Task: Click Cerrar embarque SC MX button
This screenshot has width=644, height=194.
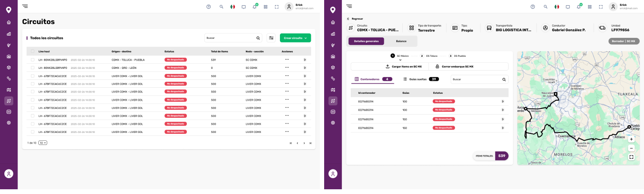Action: (x=454, y=67)
